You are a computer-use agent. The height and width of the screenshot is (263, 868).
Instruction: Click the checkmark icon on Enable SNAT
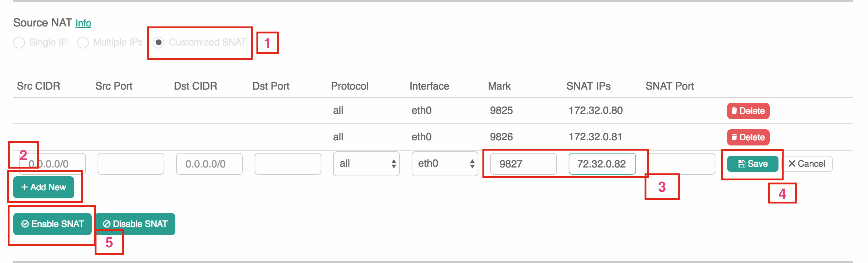coord(25,224)
